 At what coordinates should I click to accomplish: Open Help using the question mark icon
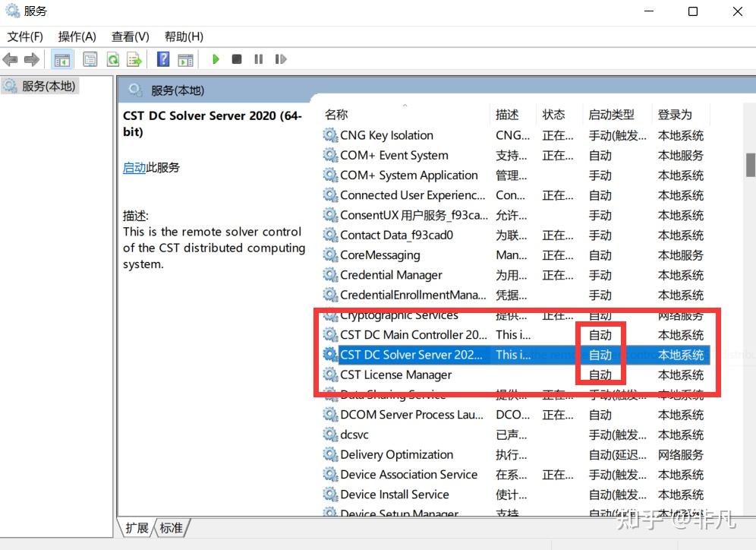pos(164,59)
